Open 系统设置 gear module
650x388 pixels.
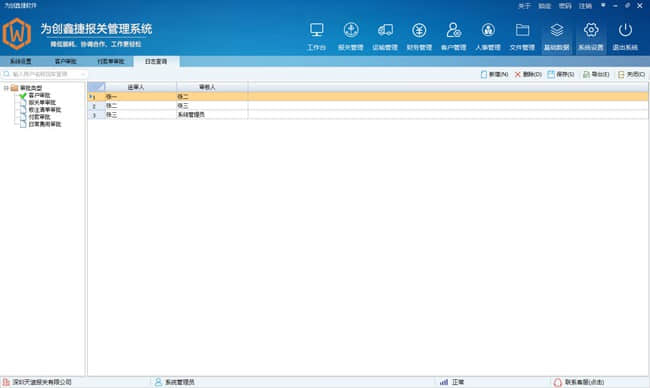click(x=591, y=36)
